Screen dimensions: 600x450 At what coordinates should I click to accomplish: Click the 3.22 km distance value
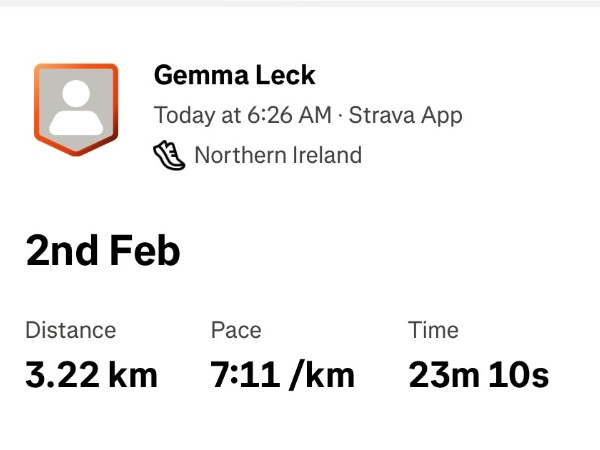pyautogui.click(x=91, y=374)
